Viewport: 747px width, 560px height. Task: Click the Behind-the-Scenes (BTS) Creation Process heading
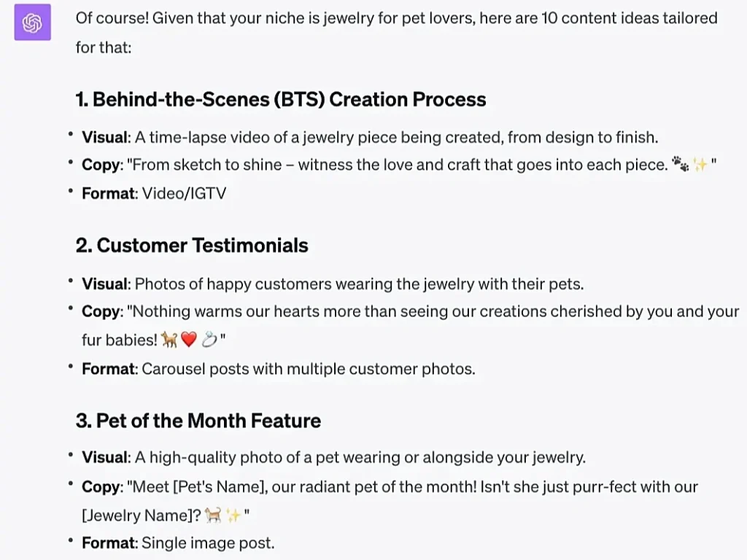click(281, 99)
